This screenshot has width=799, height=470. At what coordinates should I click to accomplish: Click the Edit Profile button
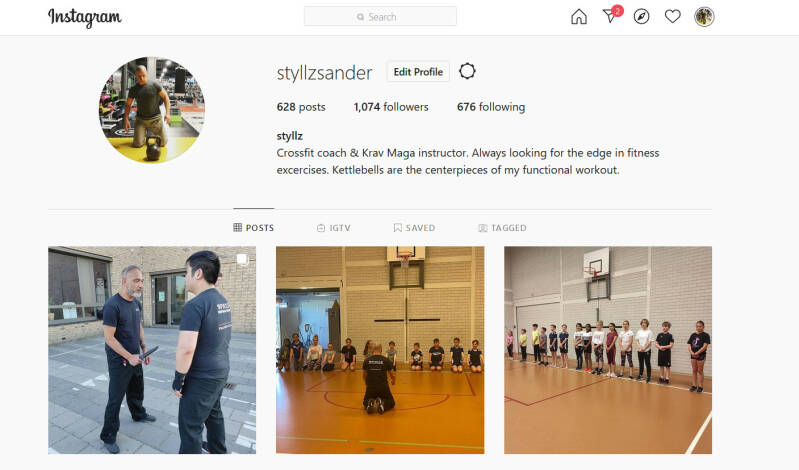(x=418, y=72)
